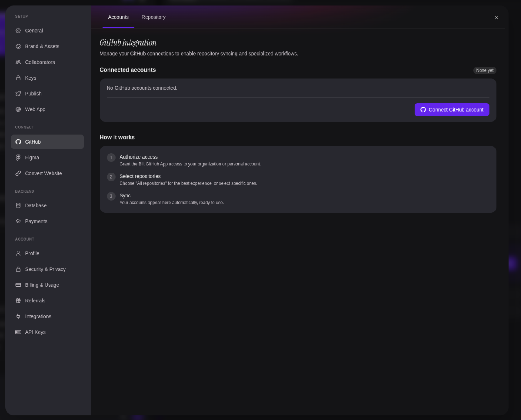Screen dimensions: 521x420
Task: Switch to the Accounts tab
Action: pyautogui.click(x=118, y=17)
